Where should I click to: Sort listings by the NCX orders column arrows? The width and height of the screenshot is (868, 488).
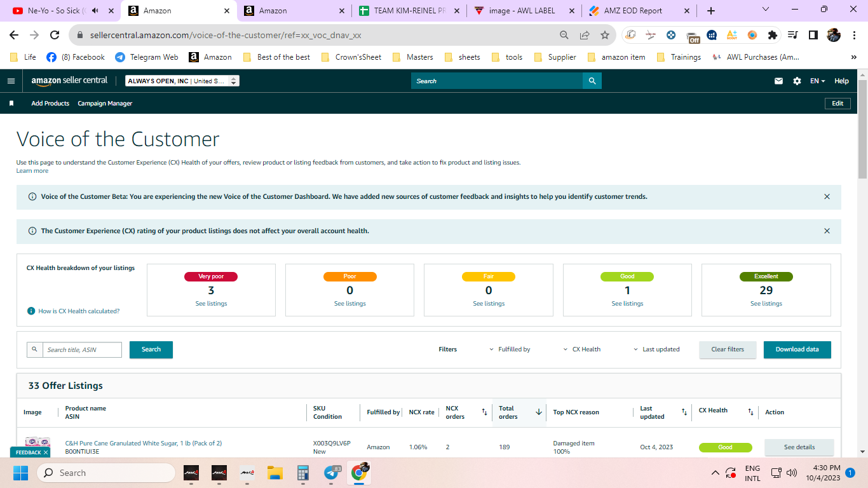click(x=484, y=412)
